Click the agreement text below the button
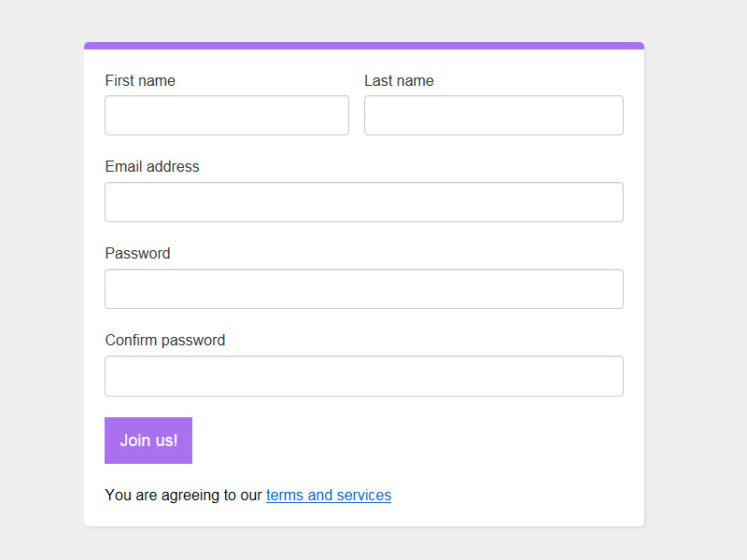The width and height of the screenshot is (747, 560). 182,495
